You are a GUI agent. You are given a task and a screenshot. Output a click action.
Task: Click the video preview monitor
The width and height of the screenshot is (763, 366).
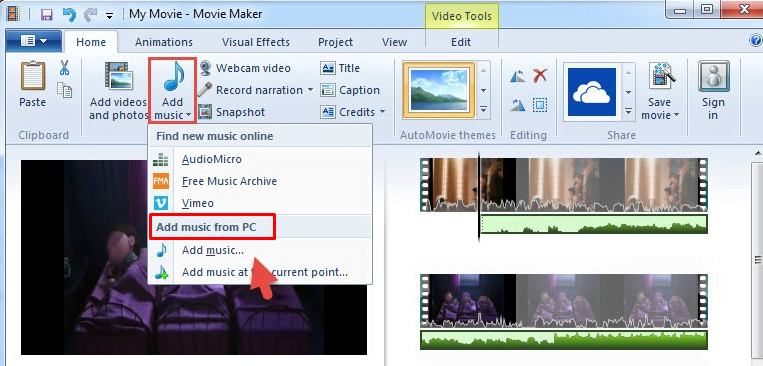point(194,257)
